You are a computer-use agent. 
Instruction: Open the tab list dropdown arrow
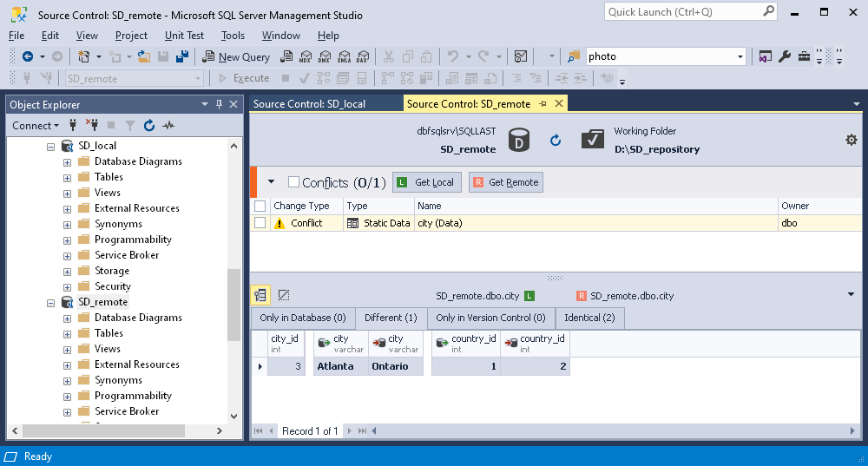click(x=857, y=104)
